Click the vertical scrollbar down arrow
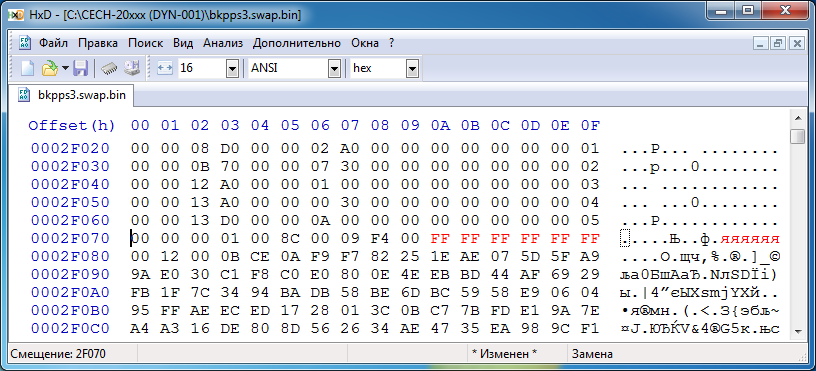This screenshot has height=371, width=816. tap(797, 331)
